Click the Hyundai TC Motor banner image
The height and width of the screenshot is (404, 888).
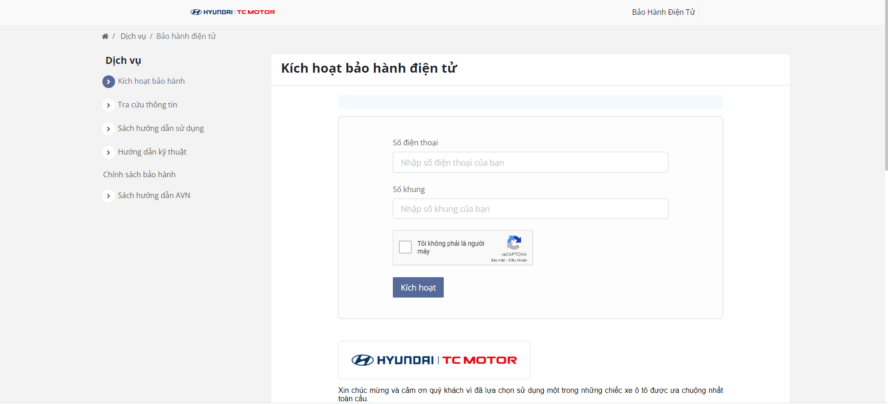[434, 360]
